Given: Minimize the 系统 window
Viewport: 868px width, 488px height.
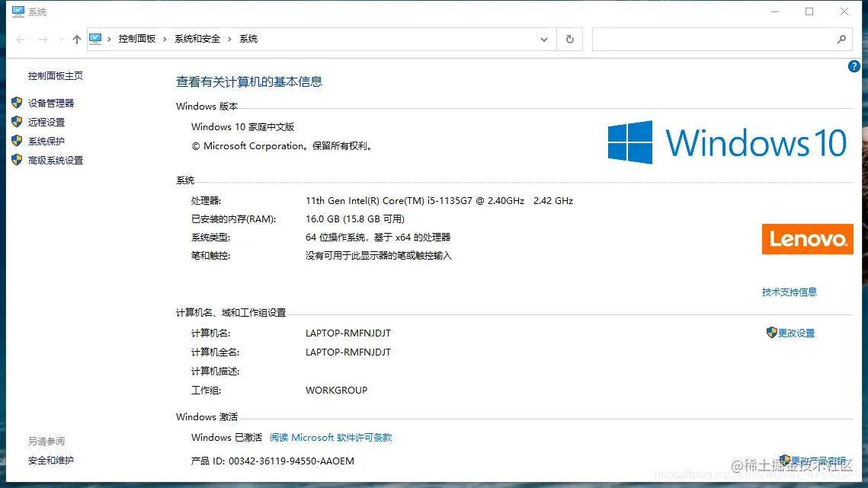Looking at the screenshot, I should point(775,11).
